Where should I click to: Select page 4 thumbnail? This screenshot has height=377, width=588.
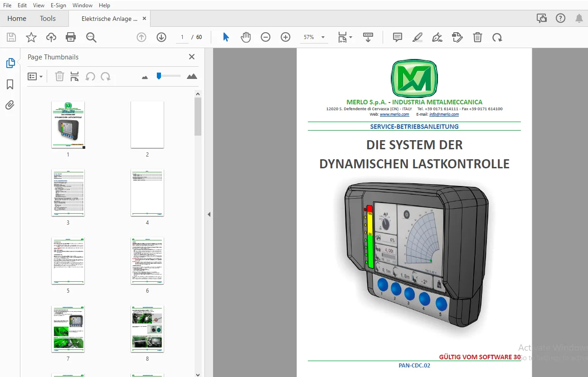pyautogui.click(x=147, y=193)
